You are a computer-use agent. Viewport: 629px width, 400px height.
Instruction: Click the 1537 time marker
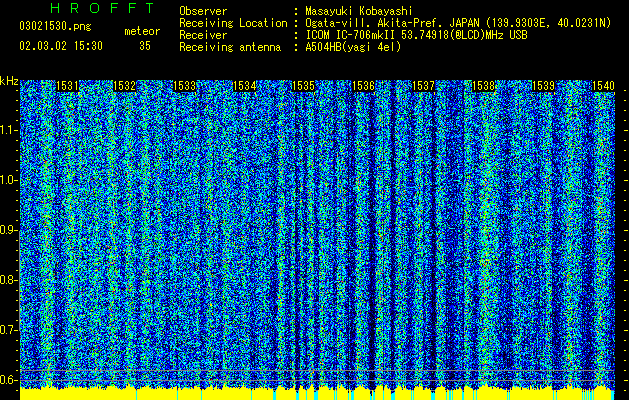(x=424, y=86)
